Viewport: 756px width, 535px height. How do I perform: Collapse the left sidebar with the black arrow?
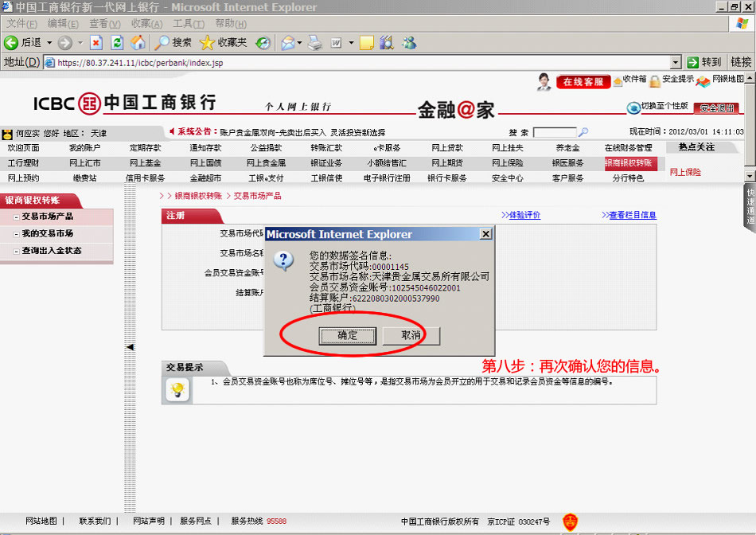130,347
